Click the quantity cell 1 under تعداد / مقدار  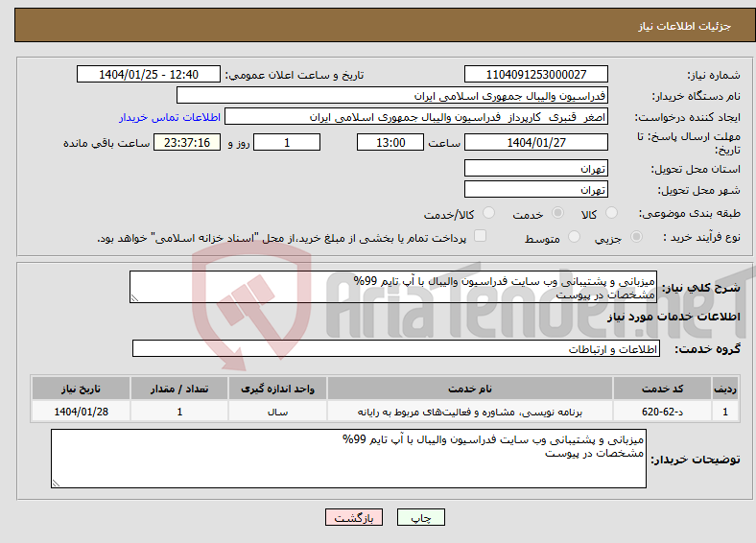[178, 412]
